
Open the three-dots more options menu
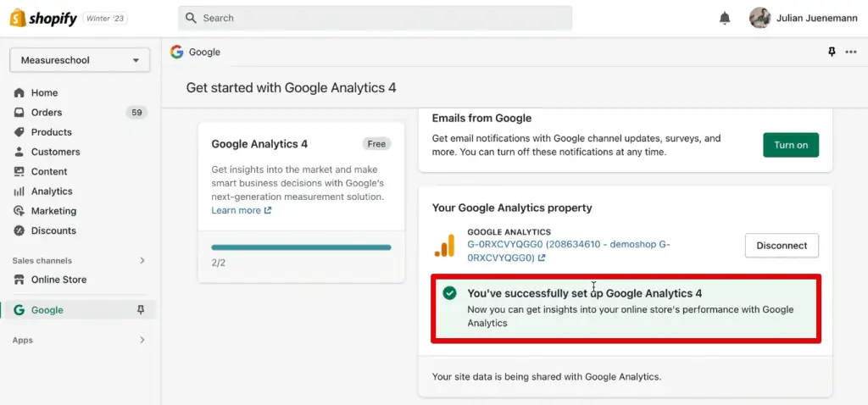point(851,52)
